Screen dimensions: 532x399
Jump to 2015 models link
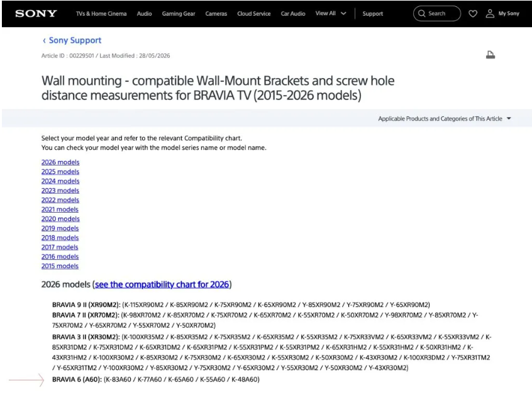(x=60, y=266)
